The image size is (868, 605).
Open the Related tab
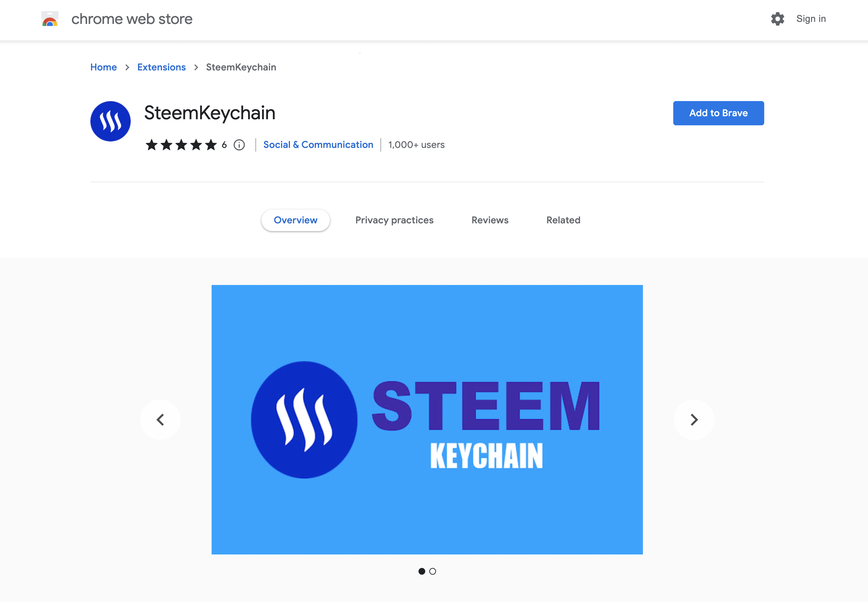(563, 220)
